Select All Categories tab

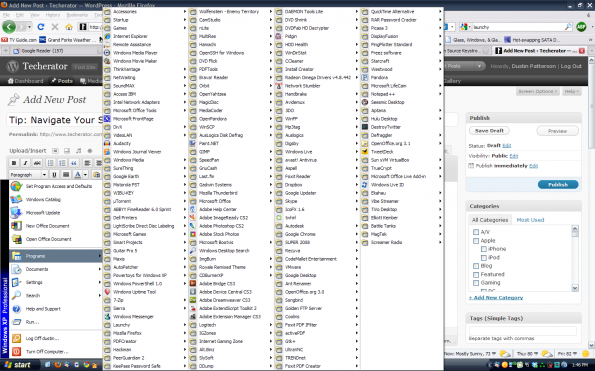490,220
